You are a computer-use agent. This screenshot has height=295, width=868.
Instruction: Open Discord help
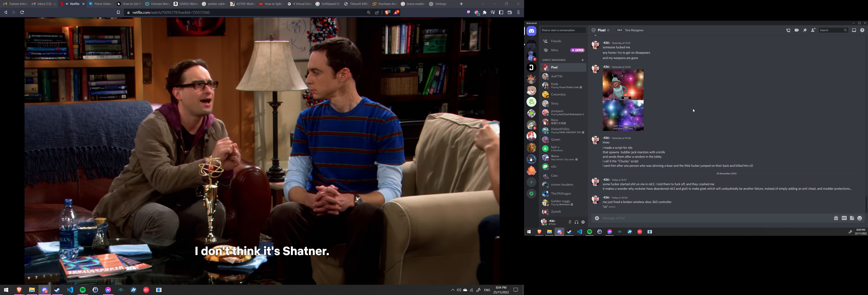point(862,30)
